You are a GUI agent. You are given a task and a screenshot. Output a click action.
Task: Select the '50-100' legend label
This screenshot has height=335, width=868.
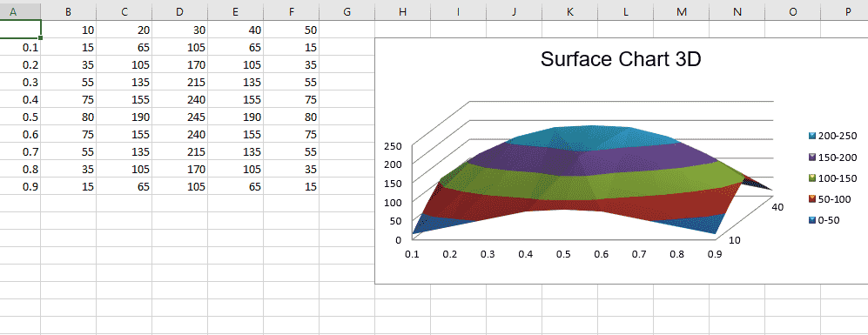835,198
